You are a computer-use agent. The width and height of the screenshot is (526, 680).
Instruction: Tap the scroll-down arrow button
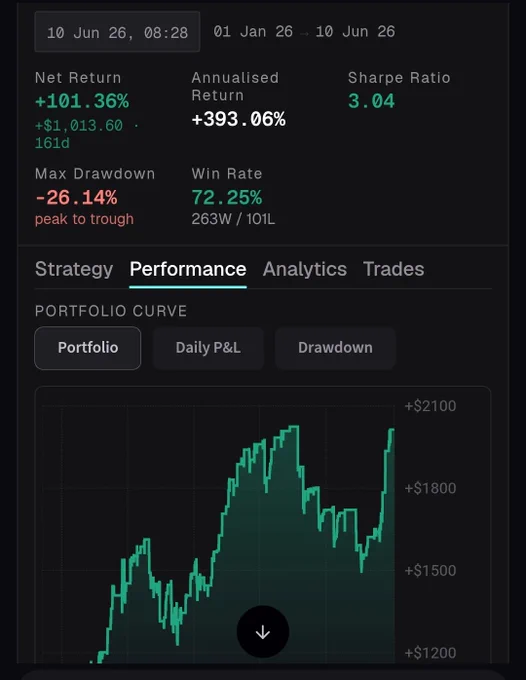coord(263,631)
